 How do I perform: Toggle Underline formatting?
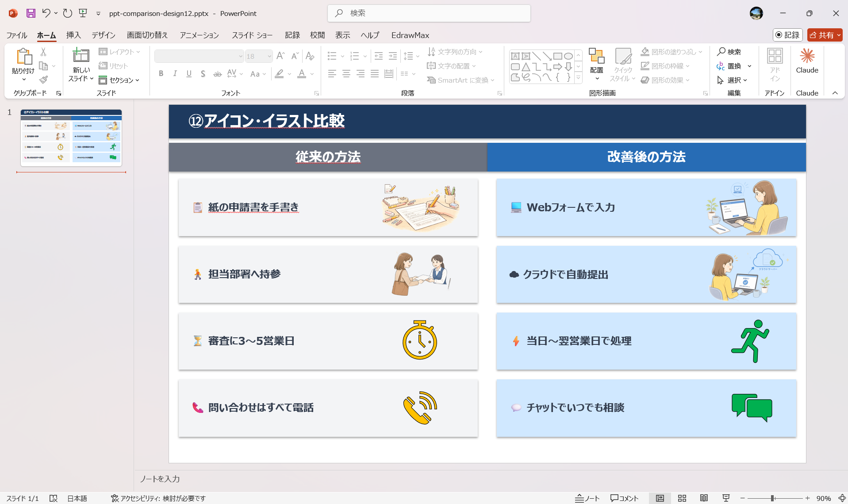pyautogui.click(x=189, y=74)
